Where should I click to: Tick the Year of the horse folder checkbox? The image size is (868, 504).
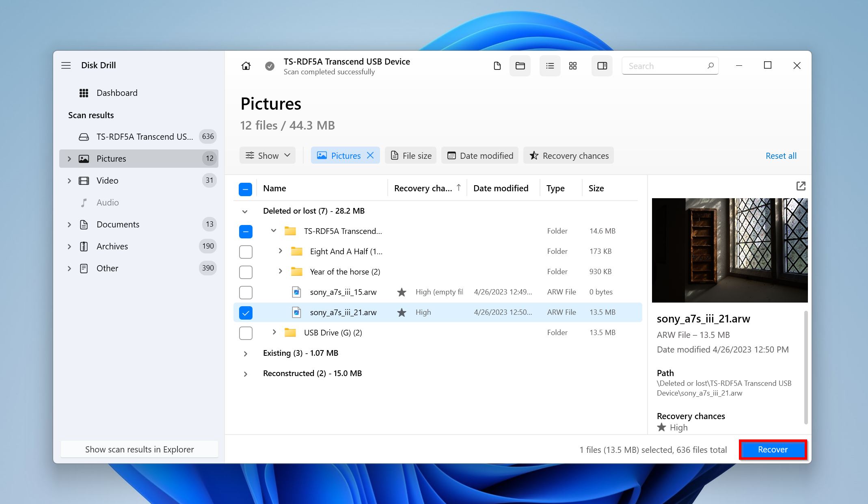tap(246, 272)
